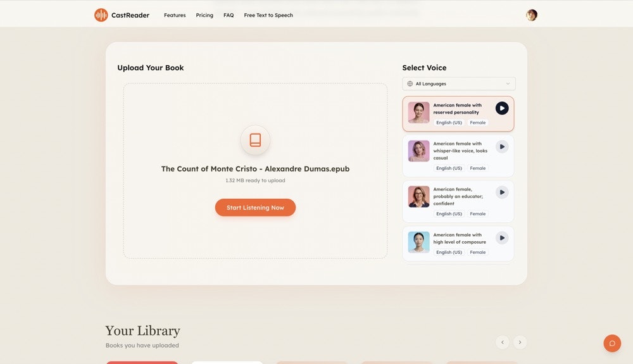The image size is (633, 364).
Task: Play the educator confident voice preview
Action: [502, 192]
